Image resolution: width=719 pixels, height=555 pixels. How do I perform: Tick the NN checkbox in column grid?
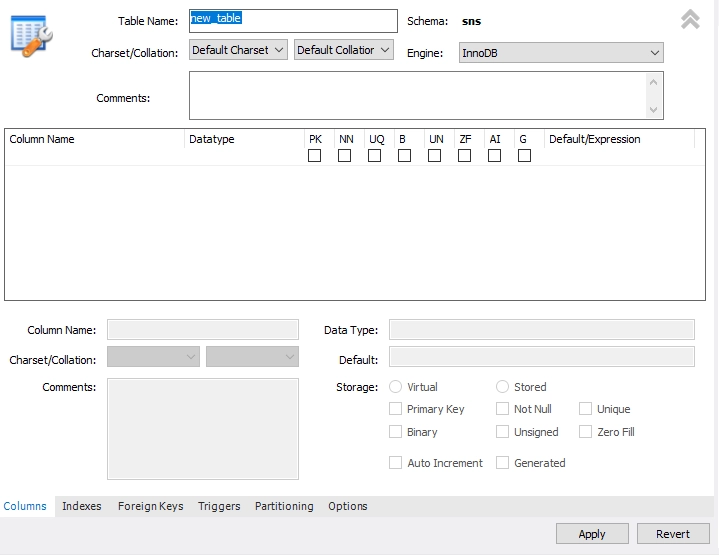[x=344, y=155]
